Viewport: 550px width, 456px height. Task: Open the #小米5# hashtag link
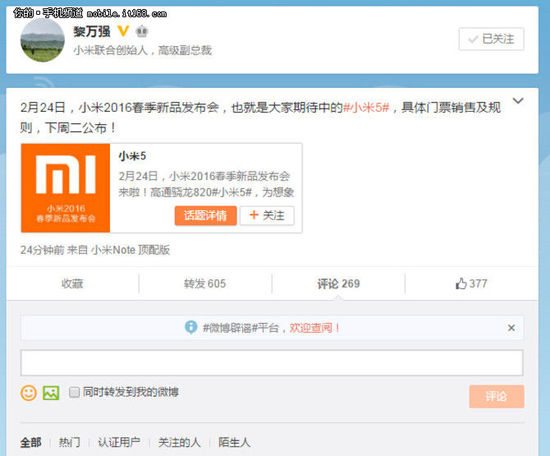pos(366,107)
